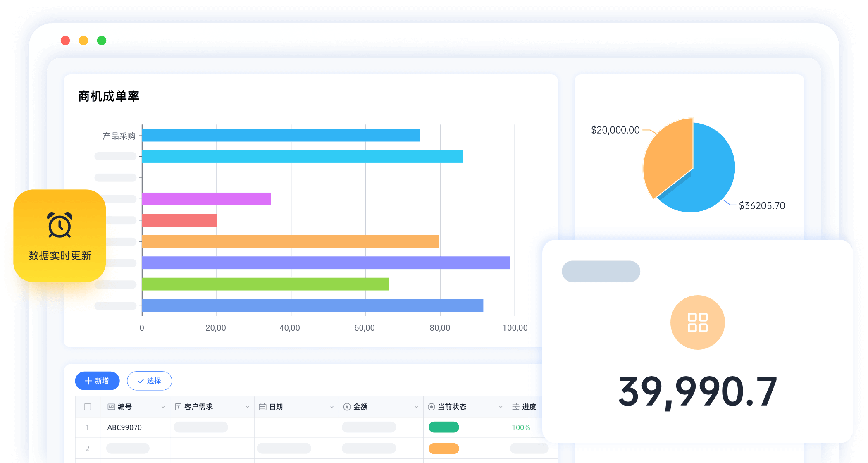Click the $36205.70 pie label

click(x=762, y=205)
